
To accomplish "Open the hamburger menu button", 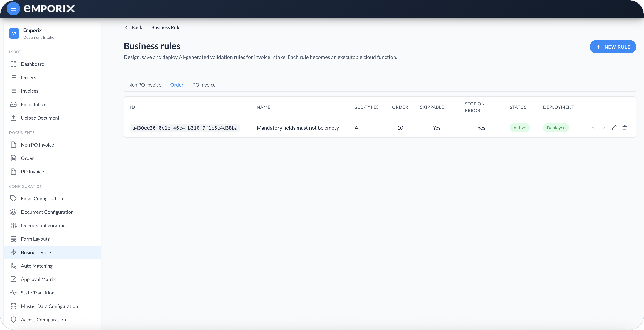I will tap(13, 9).
